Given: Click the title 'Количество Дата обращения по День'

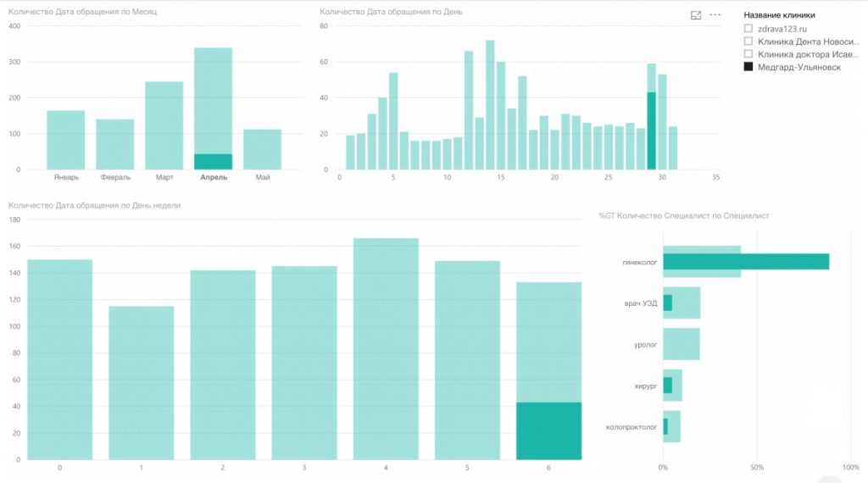Looking at the screenshot, I should tap(391, 12).
